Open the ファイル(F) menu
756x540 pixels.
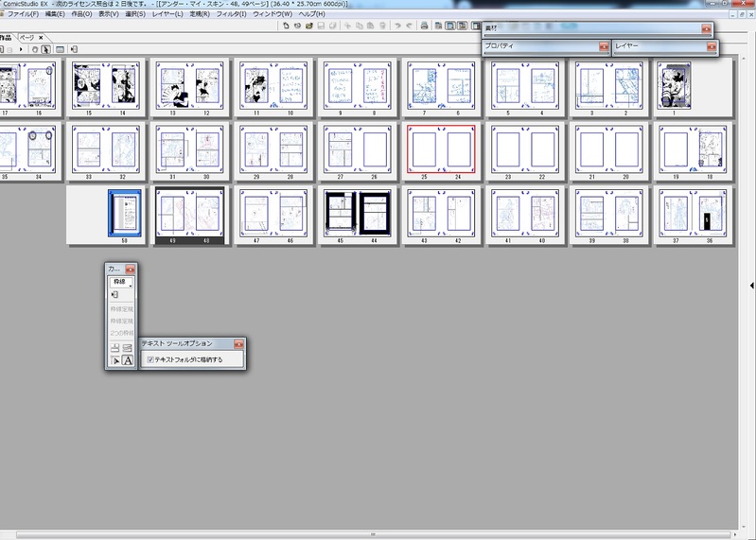(x=23, y=14)
